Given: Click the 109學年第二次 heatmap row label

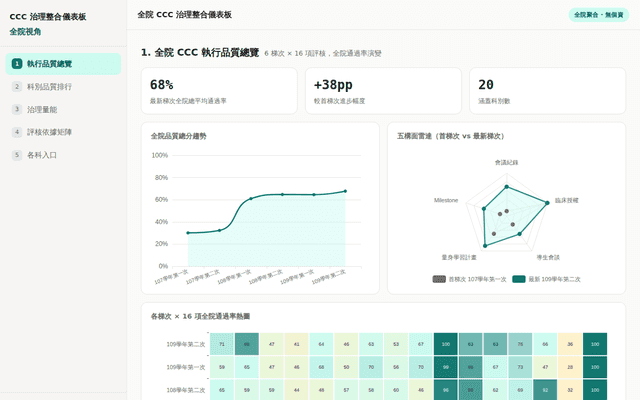Looking at the screenshot, I should (186, 344).
